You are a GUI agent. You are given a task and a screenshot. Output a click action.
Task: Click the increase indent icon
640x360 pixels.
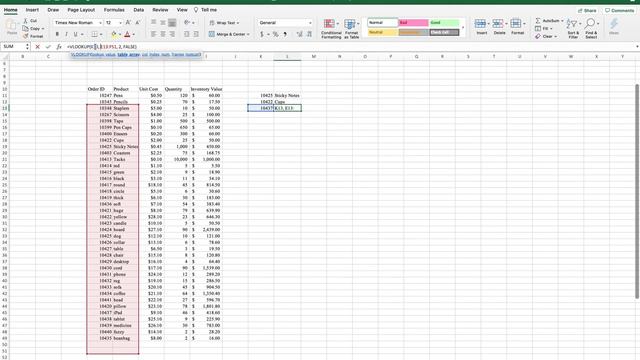(196, 34)
